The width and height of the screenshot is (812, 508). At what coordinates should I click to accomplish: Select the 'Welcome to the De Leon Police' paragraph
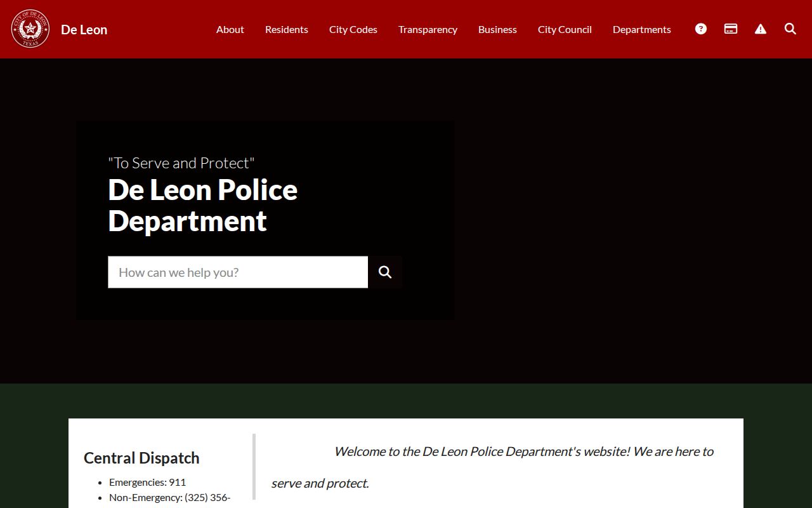[492, 467]
